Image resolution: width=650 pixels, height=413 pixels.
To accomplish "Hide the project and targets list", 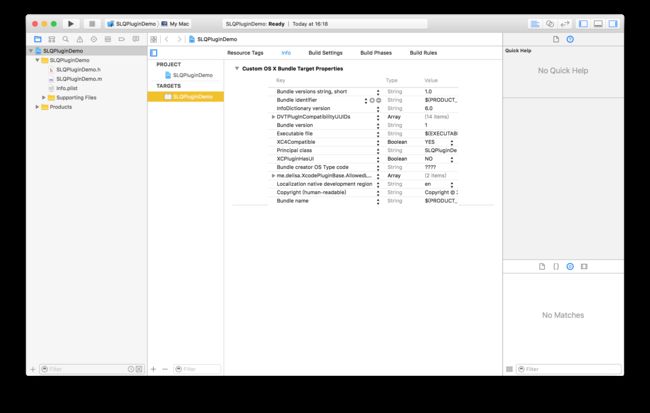I will pyautogui.click(x=154, y=53).
